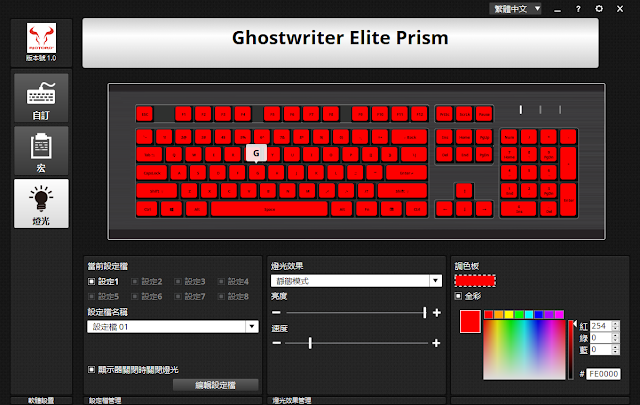Select the Q key
The width and height of the screenshot is (640, 405).
point(174,155)
